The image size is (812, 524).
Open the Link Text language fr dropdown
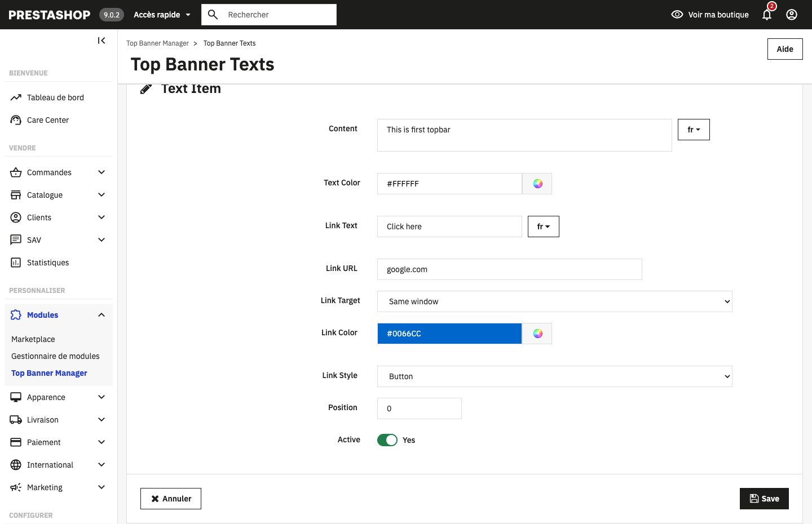click(x=544, y=227)
